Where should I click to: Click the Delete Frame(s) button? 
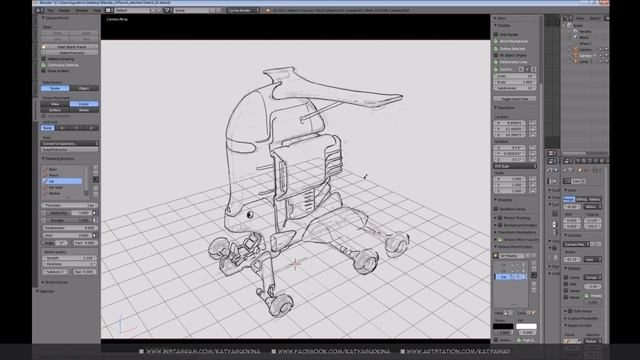coord(70,53)
